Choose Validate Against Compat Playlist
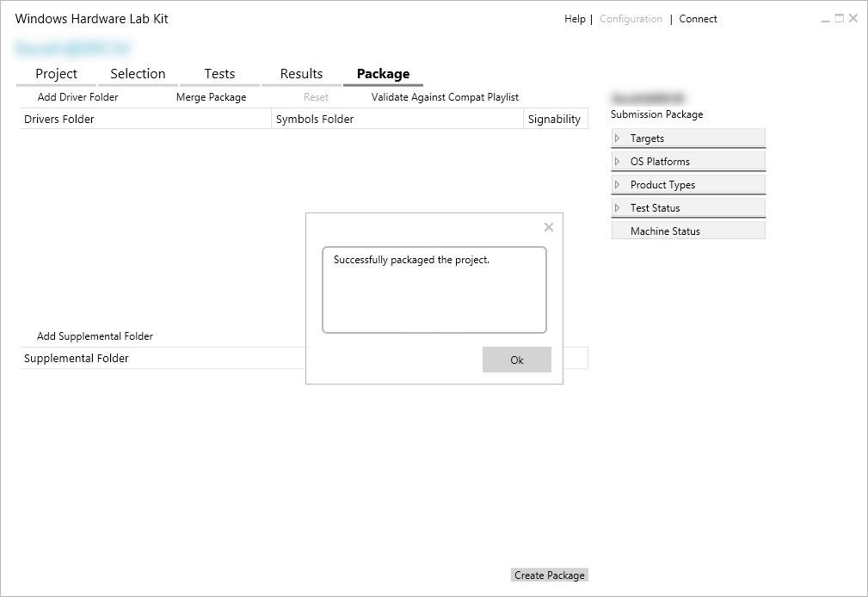 pos(445,97)
